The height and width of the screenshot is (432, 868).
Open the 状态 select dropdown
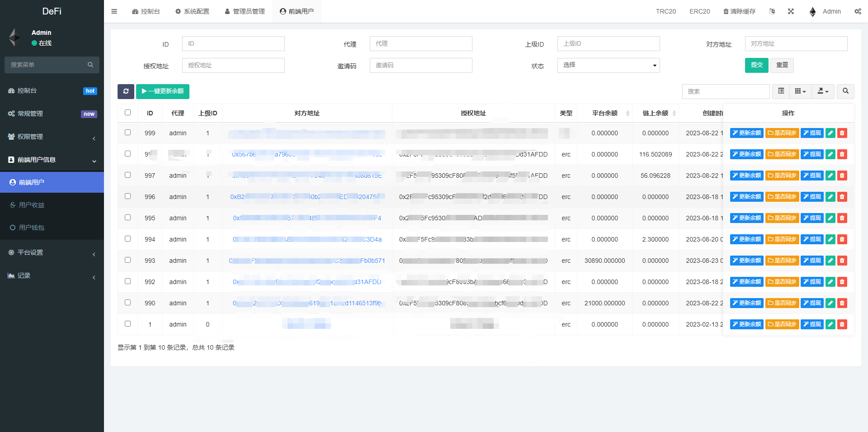coord(608,65)
